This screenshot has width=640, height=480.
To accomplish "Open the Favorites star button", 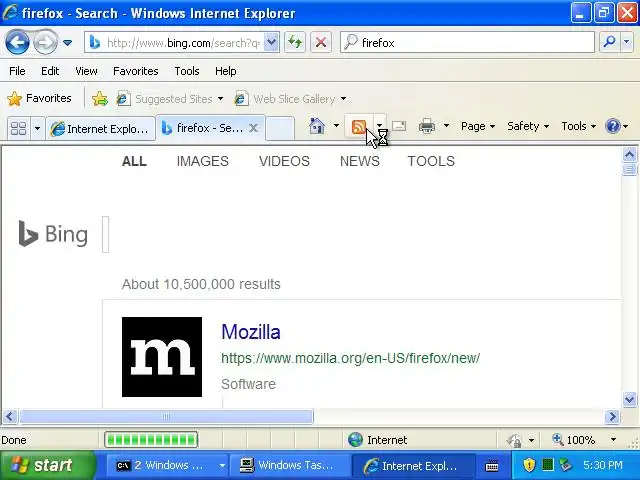I will click(39, 98).
